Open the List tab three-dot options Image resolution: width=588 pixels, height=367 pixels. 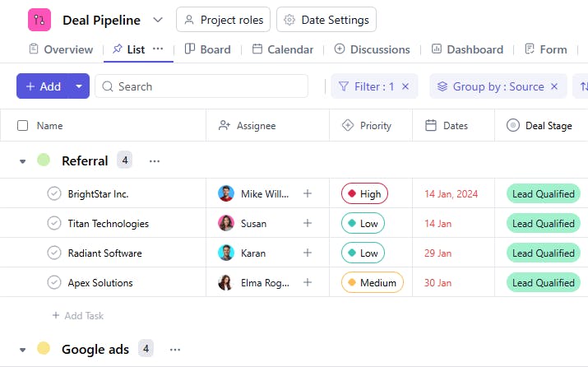[158, 49]
